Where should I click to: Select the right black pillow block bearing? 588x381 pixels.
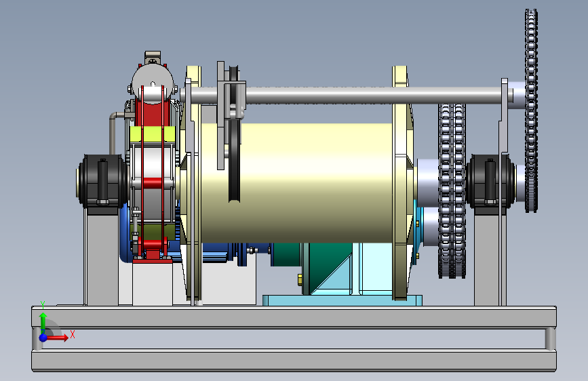point(490,182)
